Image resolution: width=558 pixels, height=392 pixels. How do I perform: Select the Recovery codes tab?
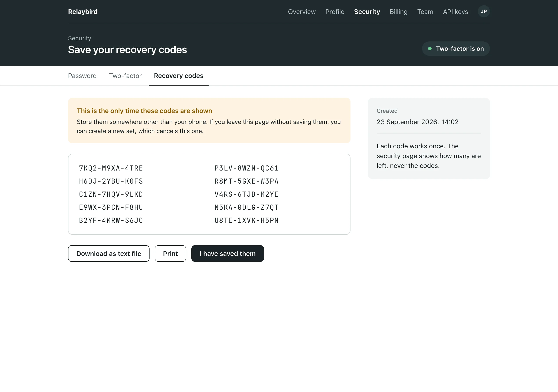click(179, 76)
